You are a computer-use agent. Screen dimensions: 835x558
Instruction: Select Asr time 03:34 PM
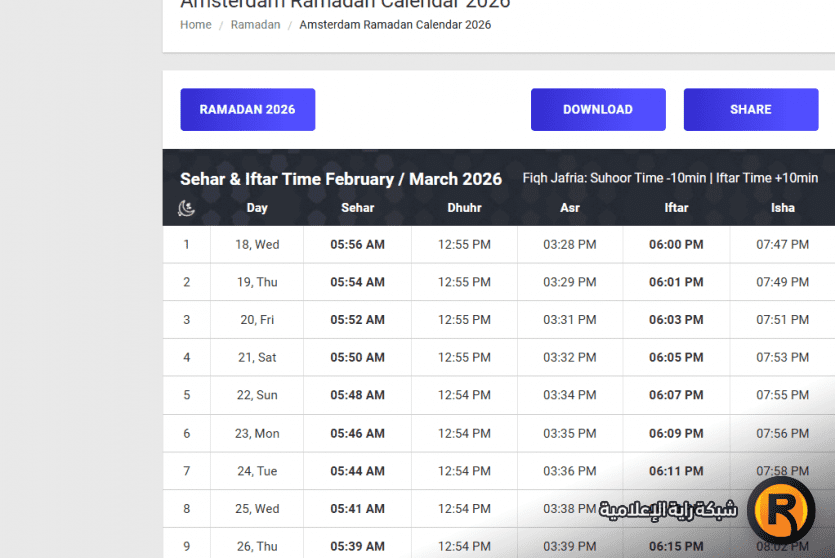(569, 396)
